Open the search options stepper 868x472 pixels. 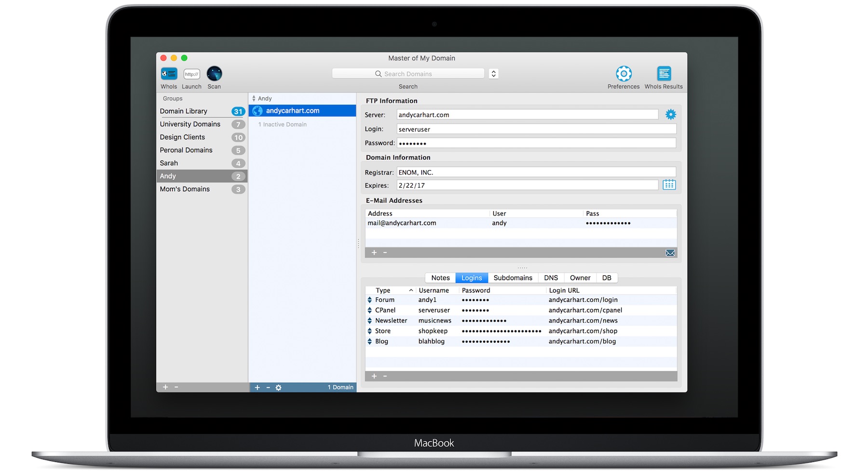point(493,74)
